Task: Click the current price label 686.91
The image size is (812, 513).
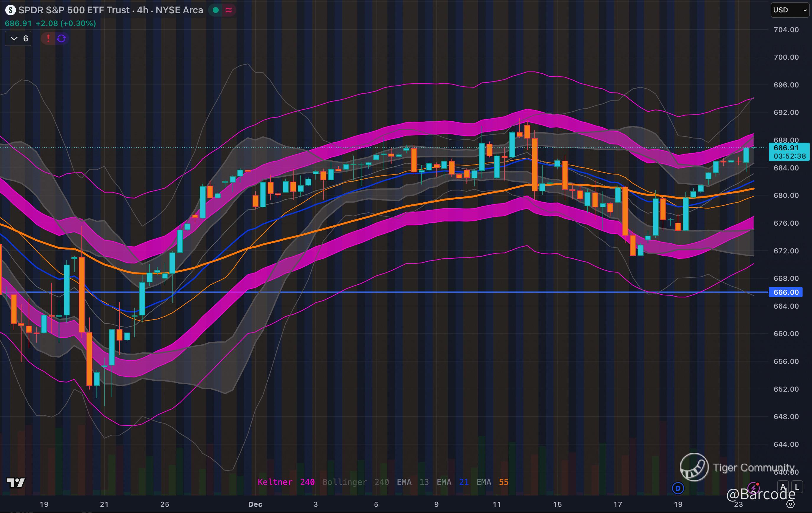Action: (x=786, y=148)
